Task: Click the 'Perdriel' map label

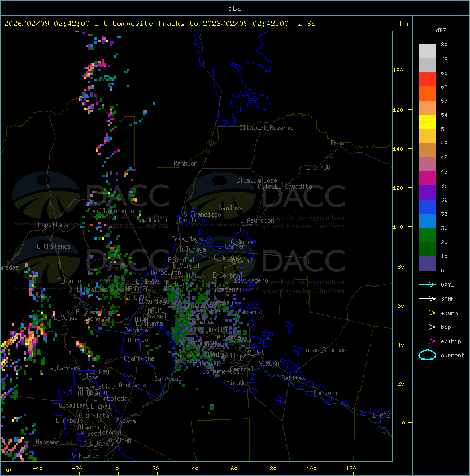Action: coord(138,330)
